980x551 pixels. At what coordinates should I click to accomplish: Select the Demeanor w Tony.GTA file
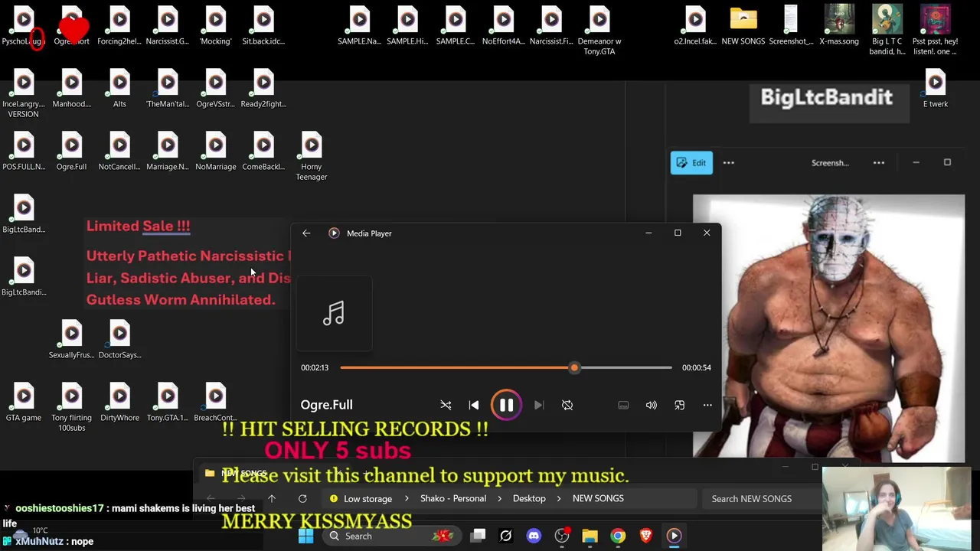pos(599,31)
